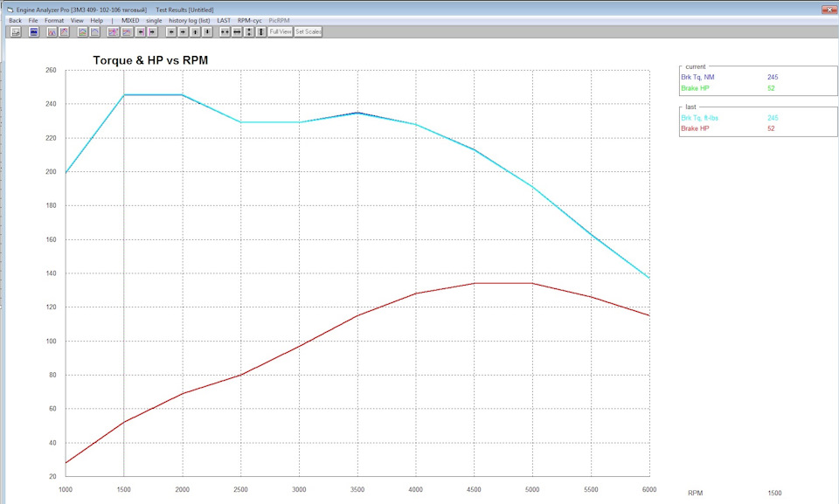Expand the graph vertically with the outward arrows
839x504 pixels.
click(260, 32)
